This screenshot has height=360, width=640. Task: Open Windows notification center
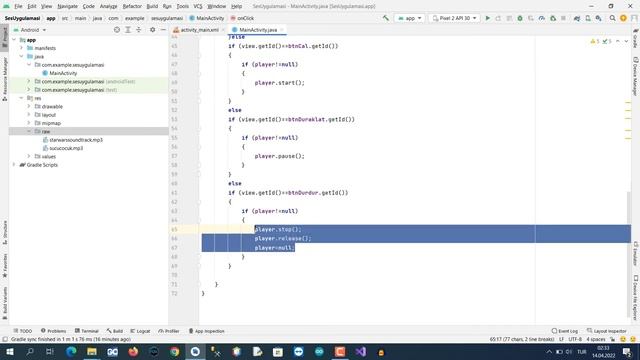(627, 351)
